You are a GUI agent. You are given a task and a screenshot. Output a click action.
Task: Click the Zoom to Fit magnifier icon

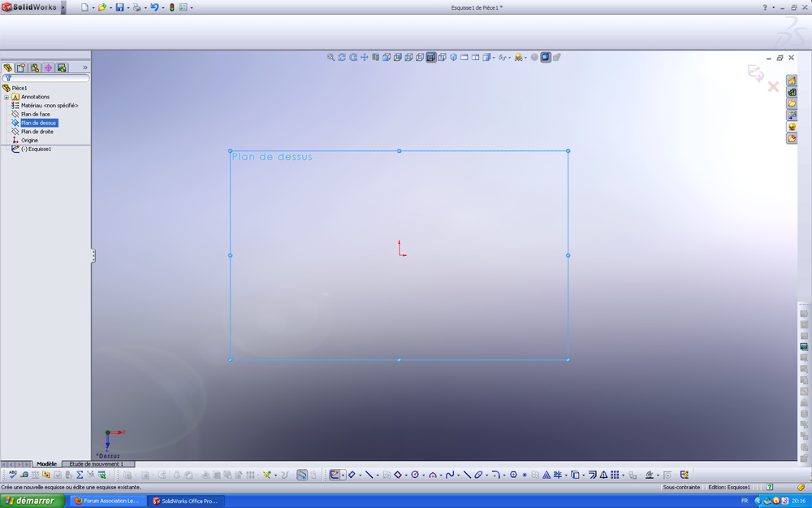[x=331, y=57]
